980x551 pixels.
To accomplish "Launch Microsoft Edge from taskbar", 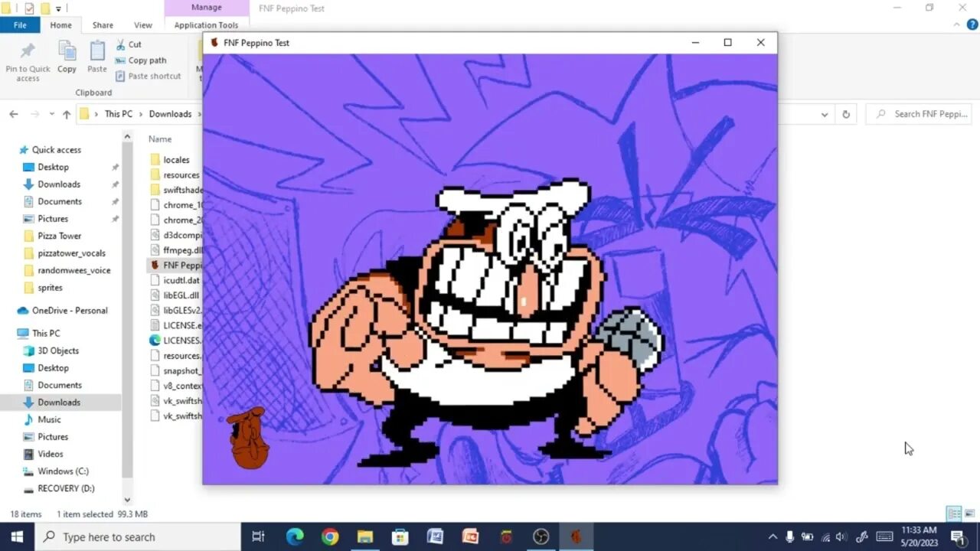I will pyautogui.click(x=295, y=536).
